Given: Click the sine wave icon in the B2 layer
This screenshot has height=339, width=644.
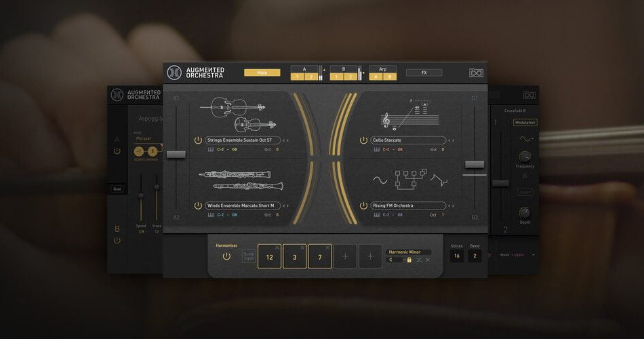Looking at the screenshot, I should pos(380,180).
